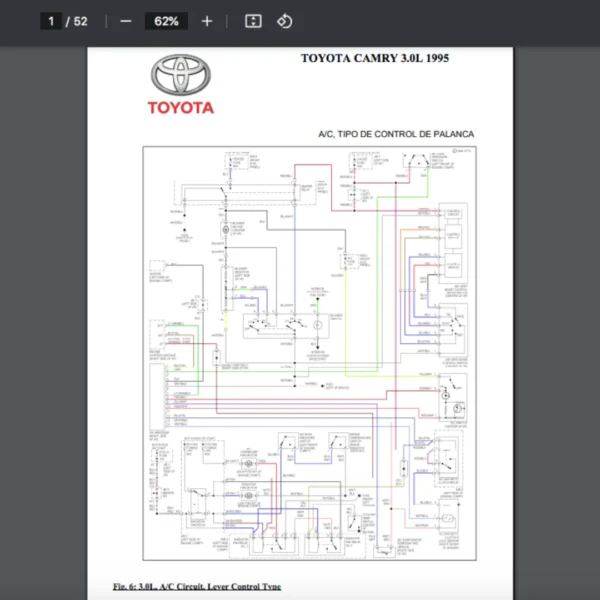Click the silver Toyota emblem logo
The image size is (600, 600).
click(181, 75)
